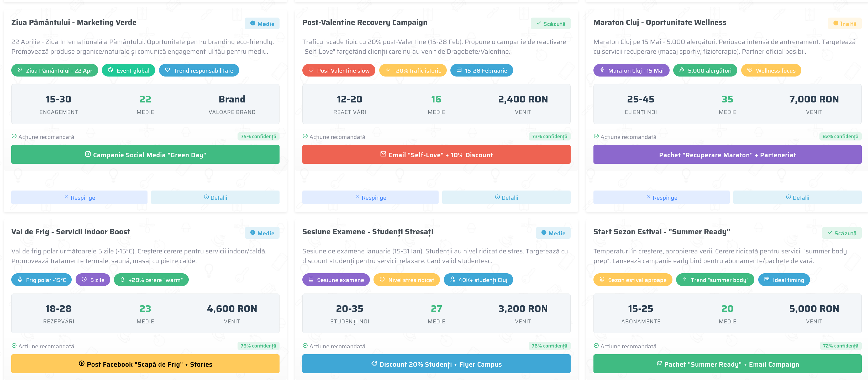Click runner icon in Maraton Cluj tag
This screenshot has width=868, height=380.
[x=602, y=70]
